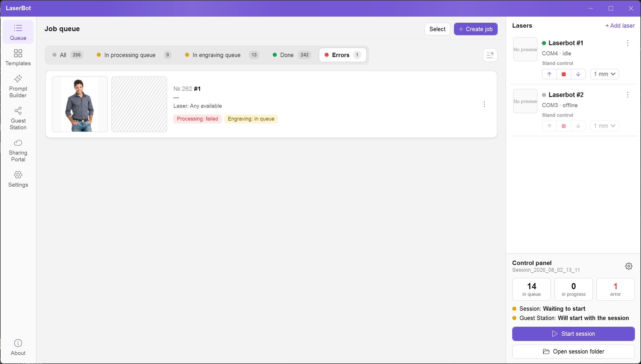
Task: Go to Guest Station
Action: (18, 118)
